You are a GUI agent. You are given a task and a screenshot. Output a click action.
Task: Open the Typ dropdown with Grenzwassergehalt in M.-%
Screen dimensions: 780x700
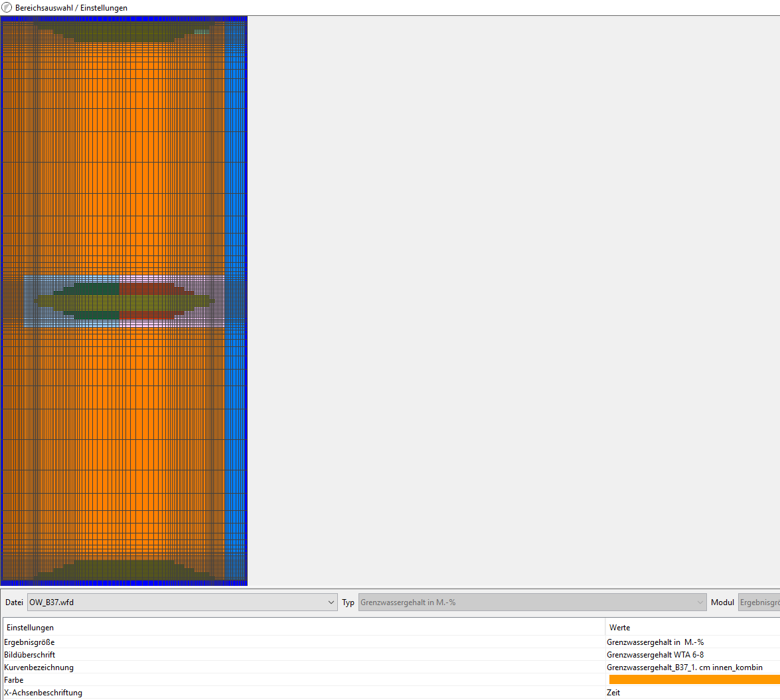(532, 602)
